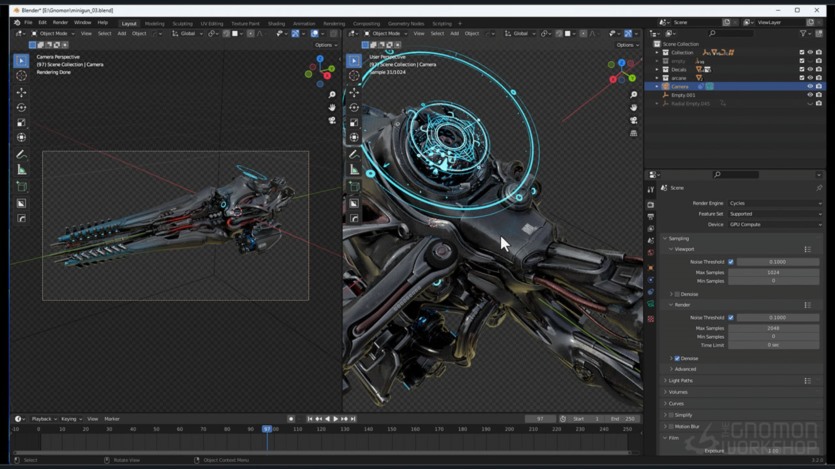The height and width of the screenshot is (469, 835).
Task: Hide the Collection using its eye icon
Action: click(810, 53)
